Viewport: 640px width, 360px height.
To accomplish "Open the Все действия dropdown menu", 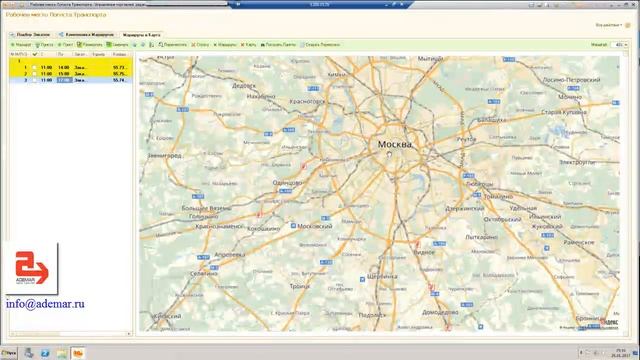I will (609, 25).
